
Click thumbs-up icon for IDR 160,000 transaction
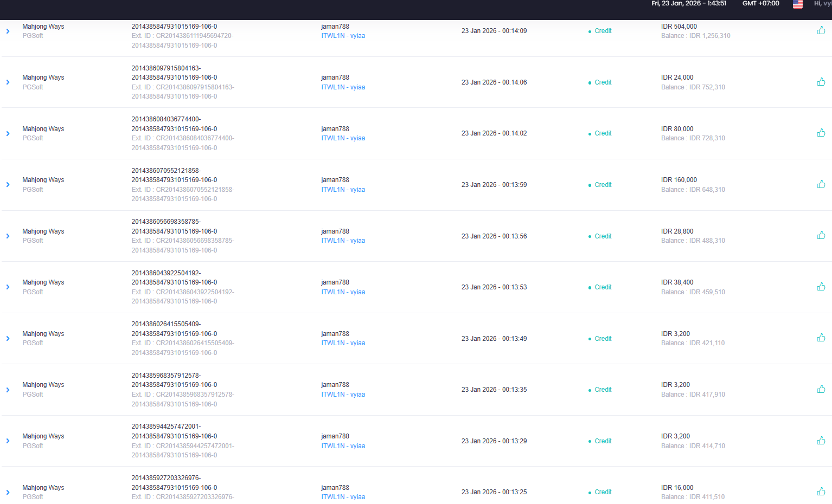pyautogui.click(x=821, y=184)
